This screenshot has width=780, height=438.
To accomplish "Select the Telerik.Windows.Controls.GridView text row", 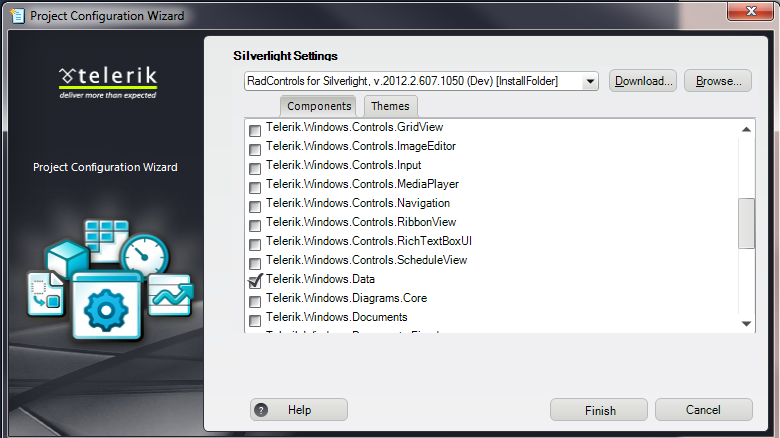I will 354,127.
